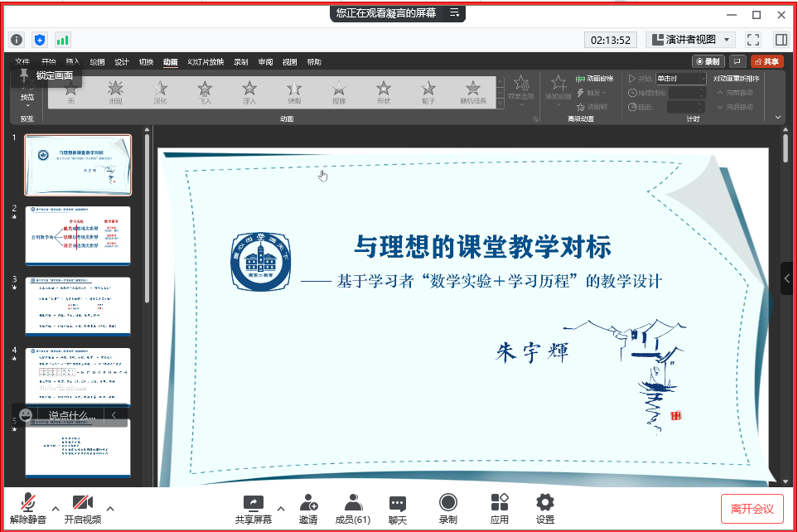Switch to the 切换 ribbon tab
This screenshot has height=532, width=798.
[x=146, y=61]
